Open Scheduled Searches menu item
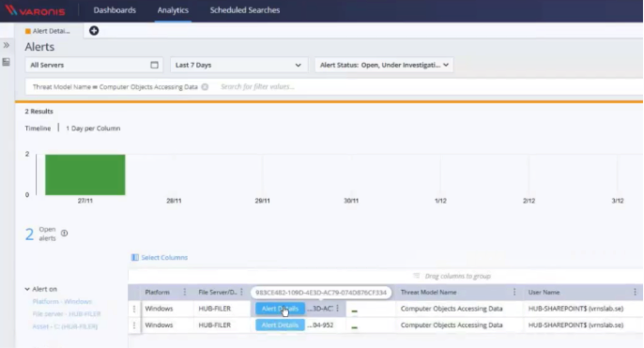Image resolution: width=644 pixels, height=348 pixels. click(x=245, y=10)
